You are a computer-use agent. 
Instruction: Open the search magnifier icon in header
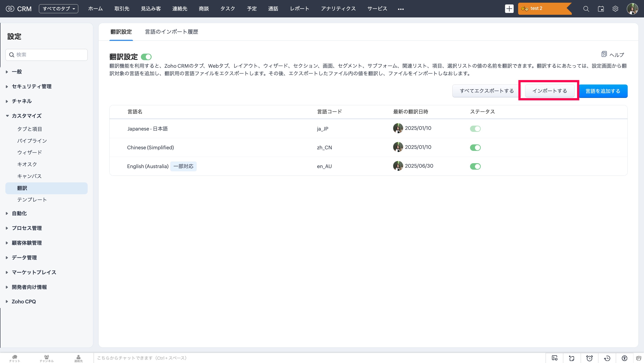click(x=586, y=9)
